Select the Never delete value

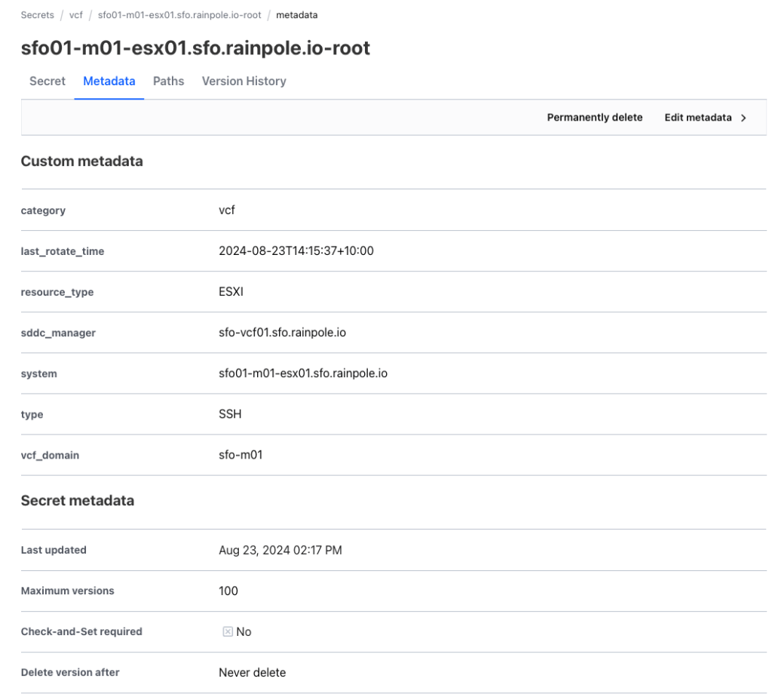tap(252, 672)
